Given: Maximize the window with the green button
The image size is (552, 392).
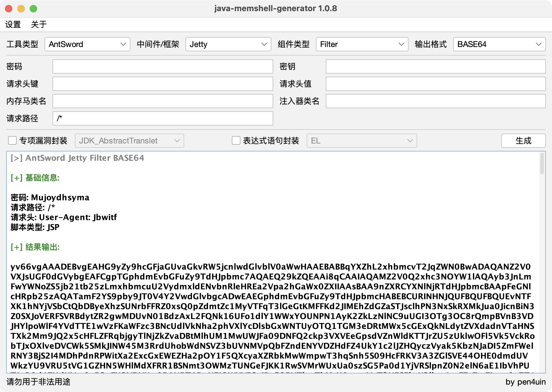Looking at the screenshot, I should 33,9.
